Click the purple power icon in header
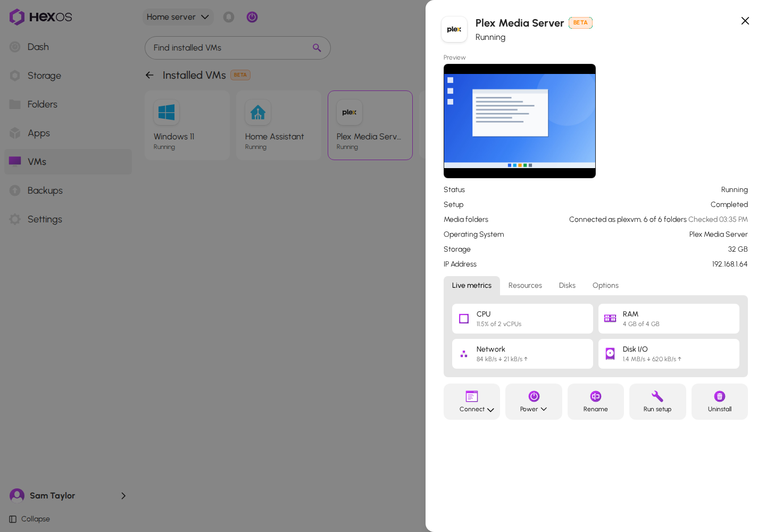This screenshot has width=766, height=532. tap(252, 17)
